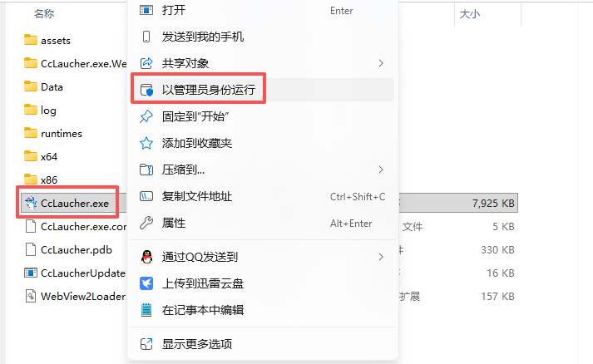Expand the 通过QQ发送到 submenu arrow
The height and width of the screenshot is (364, 593).
[381, 257]
